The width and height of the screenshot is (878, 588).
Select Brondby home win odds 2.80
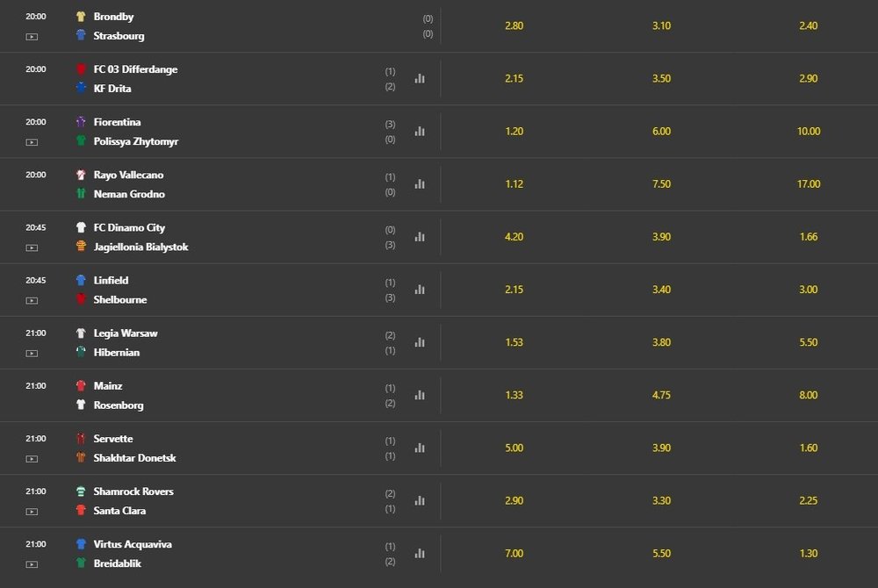514,25
